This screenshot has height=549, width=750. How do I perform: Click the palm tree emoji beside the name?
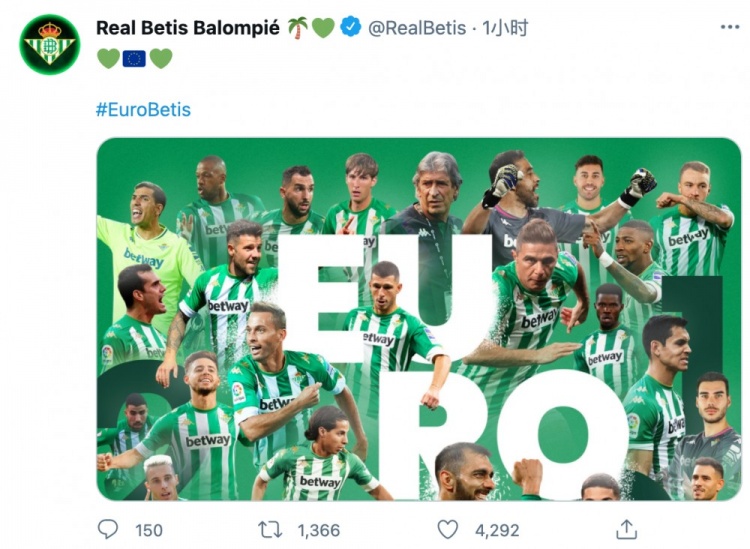click(x=298, y=28)
